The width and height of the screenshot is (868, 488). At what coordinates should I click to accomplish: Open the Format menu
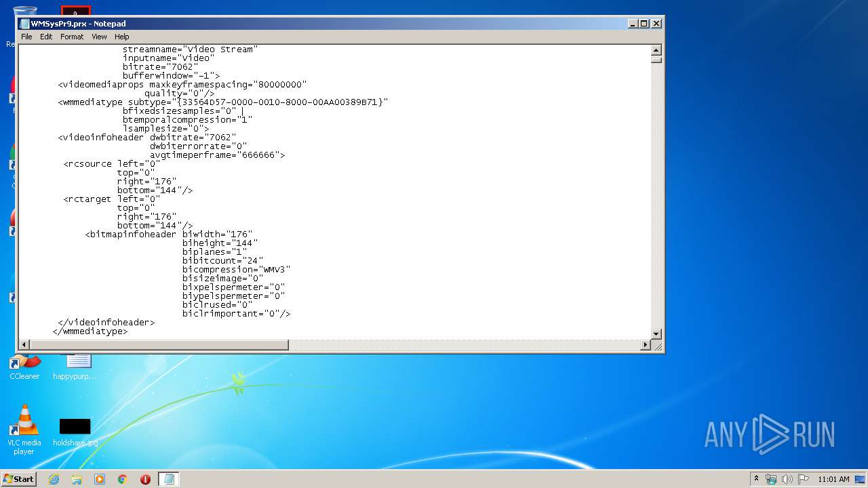[x=72, y=37]
